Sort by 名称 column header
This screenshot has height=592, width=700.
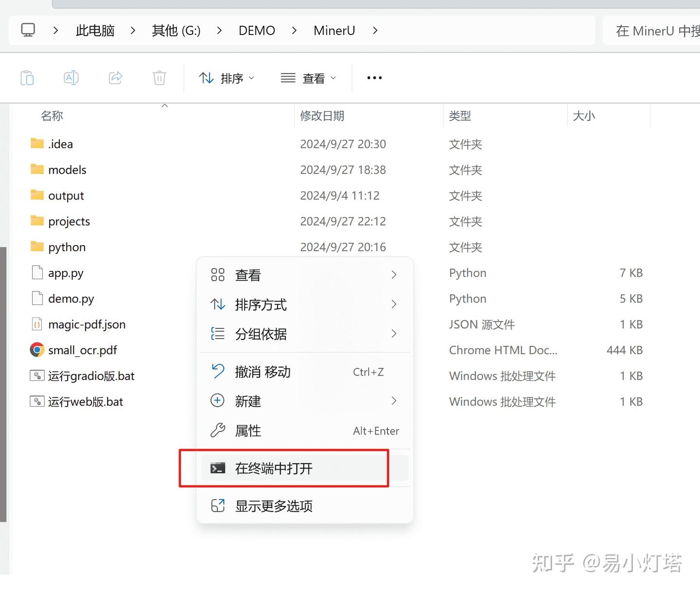pyautogui.click(x=52, y=116)
